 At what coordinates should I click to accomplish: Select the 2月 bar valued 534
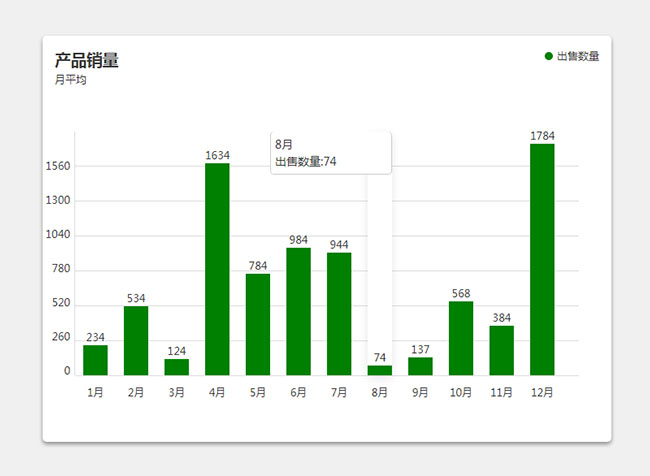(136, 340)
